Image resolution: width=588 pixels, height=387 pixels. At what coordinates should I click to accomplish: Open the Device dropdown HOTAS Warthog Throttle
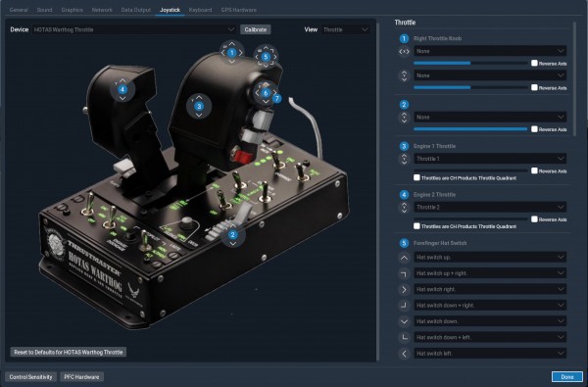(x=134, y=29)
